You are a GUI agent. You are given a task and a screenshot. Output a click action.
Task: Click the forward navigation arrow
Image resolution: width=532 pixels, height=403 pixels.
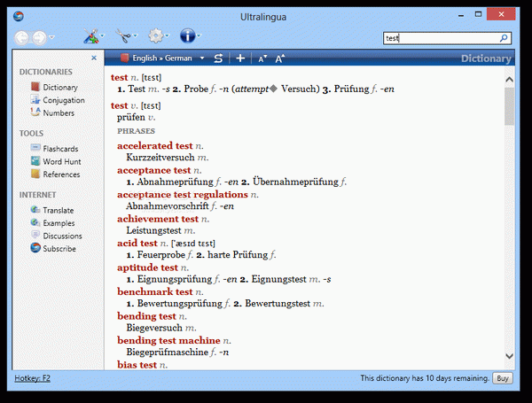click(x=39, y=37)
